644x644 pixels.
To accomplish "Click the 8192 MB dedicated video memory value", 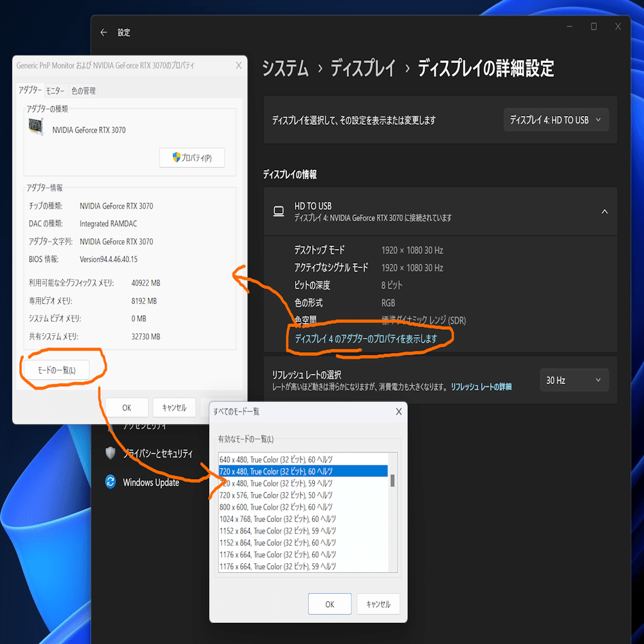I will (x=144, y=301).
